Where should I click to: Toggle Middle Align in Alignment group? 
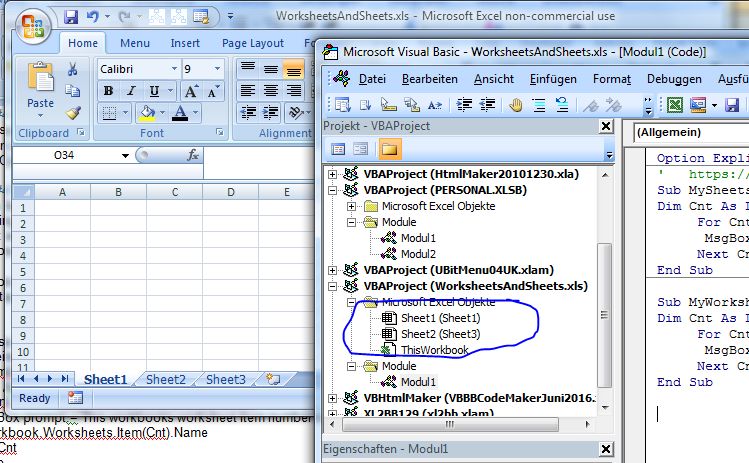pyautogui.click(x=270, y=70)
